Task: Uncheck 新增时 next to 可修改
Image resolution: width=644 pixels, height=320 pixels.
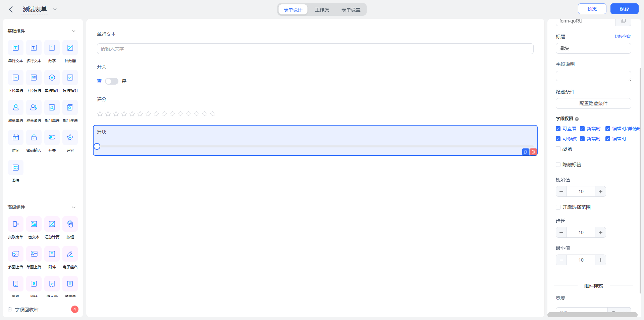Action: [x=582, y=139]
